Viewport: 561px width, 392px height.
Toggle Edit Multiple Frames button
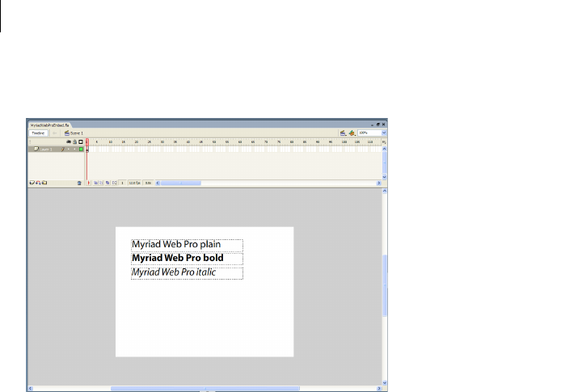pos(108,183)
